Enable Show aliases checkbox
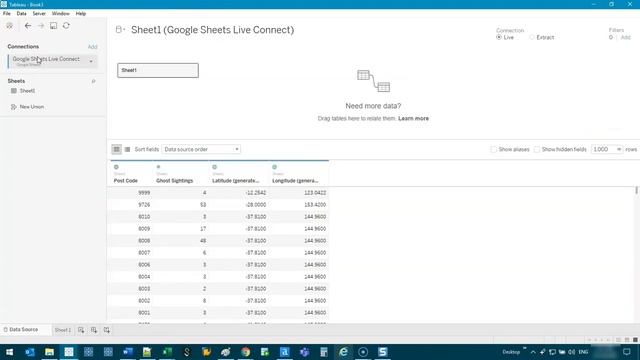640x360 pixels. [x=493, y=149]
